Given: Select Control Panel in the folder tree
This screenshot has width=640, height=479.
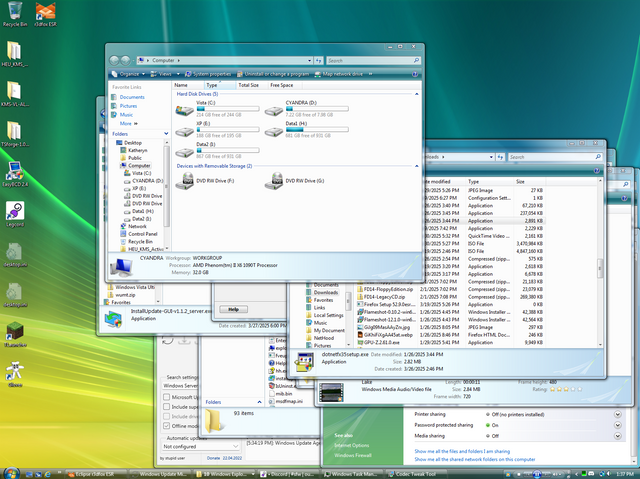Looking at the screenshot, I should click(142, 233).
